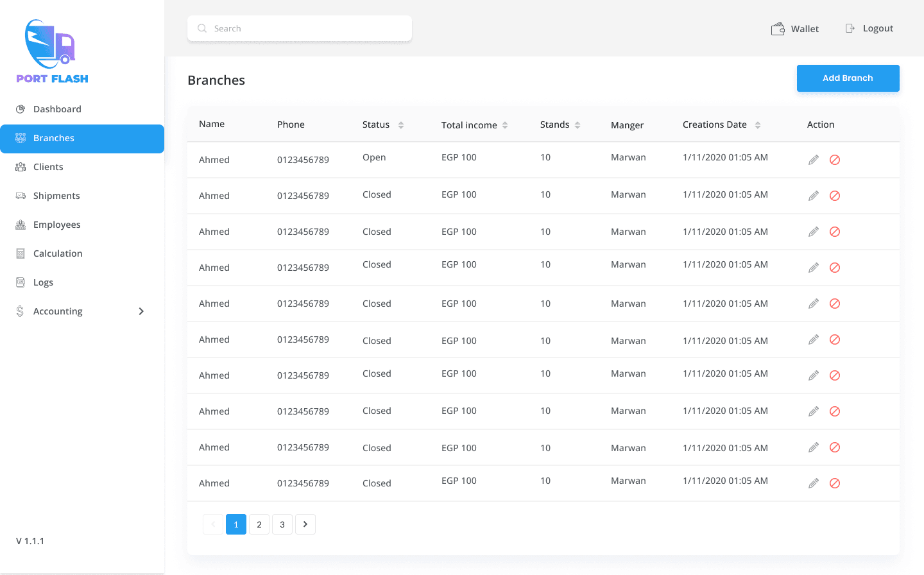Click the Logout icon
Image resolution: width=924 pixels, height=575 pixels.
coord(850,28)
